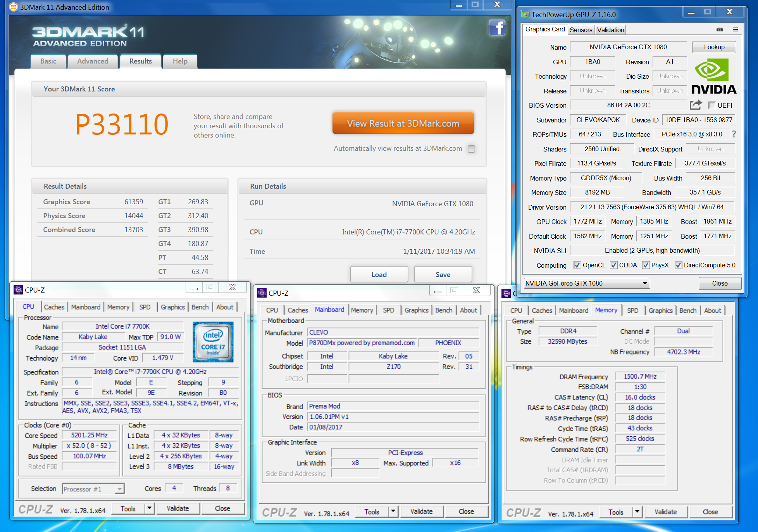758x532 pixels.
Task: Click the Facebook icon in 3DMark
Action: click(x=497, y=28)
